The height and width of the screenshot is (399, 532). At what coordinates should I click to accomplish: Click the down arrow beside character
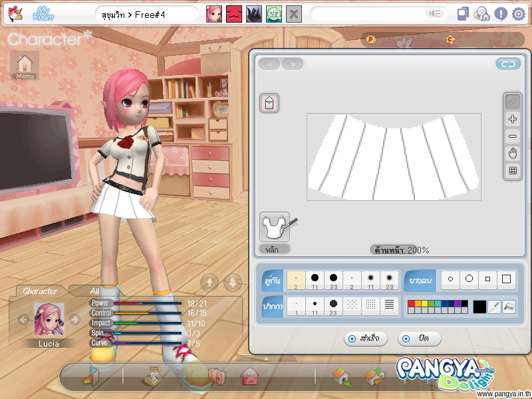tap(233, 282)
